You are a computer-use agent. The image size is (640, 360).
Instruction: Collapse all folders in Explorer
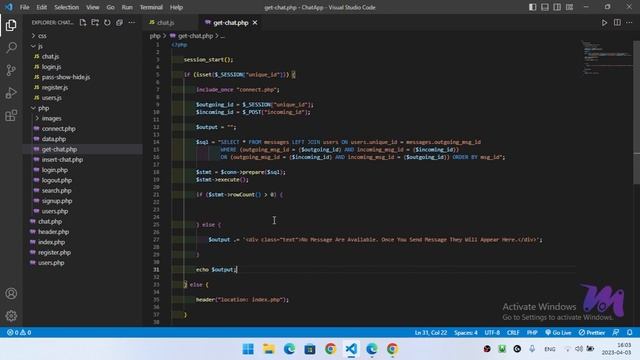[119, 23]
